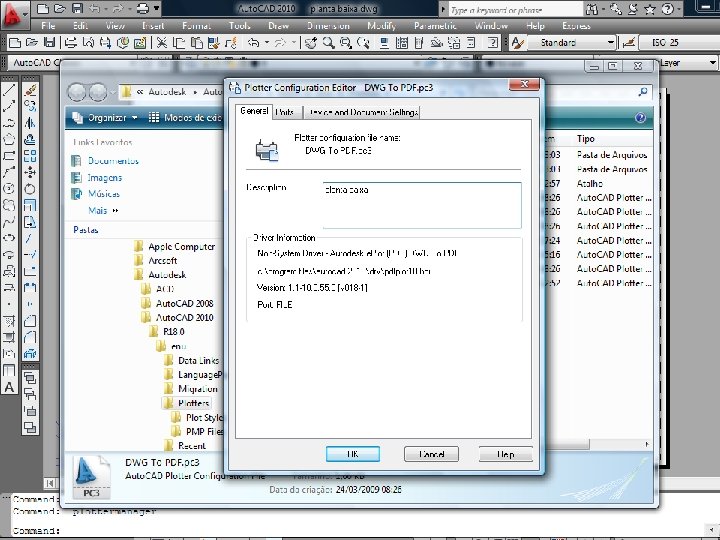Click the Description text field

[422, 205]
